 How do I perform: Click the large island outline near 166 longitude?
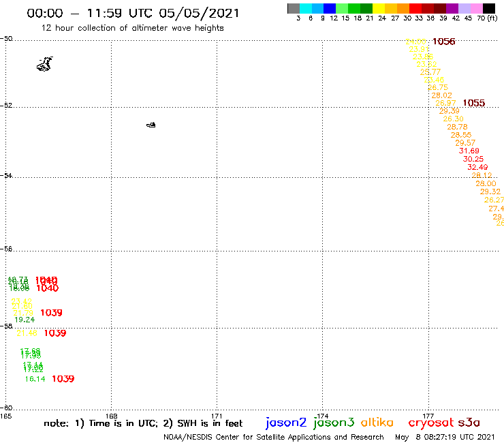click(45, 64)
